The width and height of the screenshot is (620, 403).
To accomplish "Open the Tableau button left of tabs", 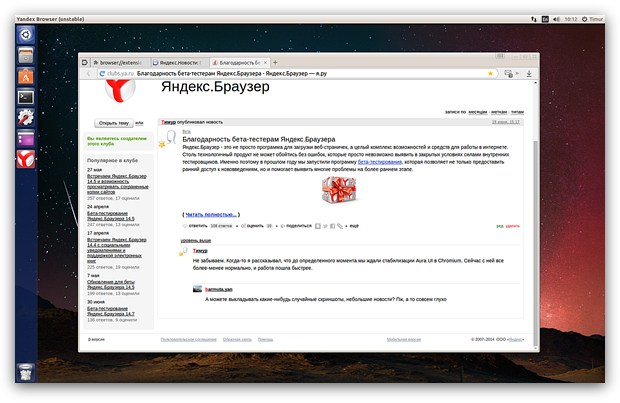I will (85, 62).
